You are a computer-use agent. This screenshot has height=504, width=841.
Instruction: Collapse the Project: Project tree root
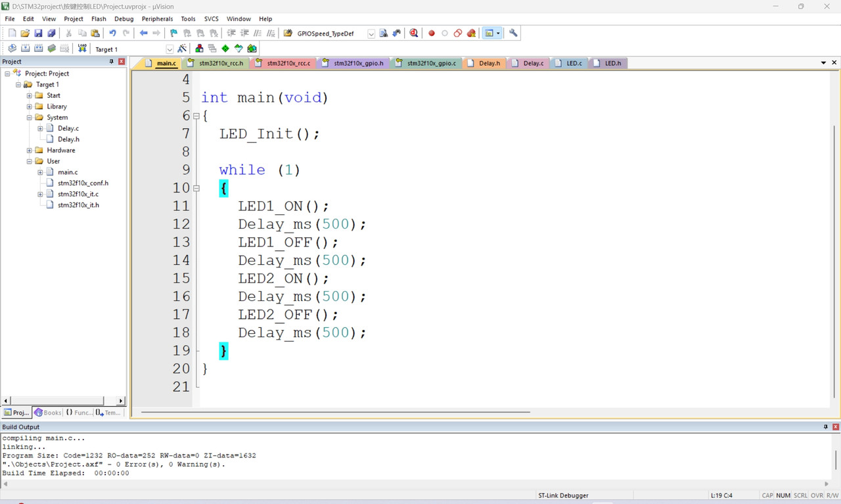tap(7, 74)
